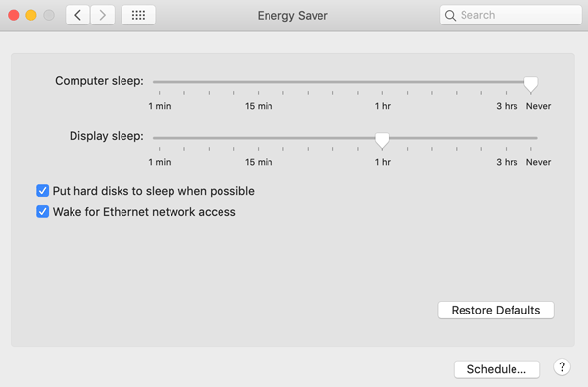Show all preferences via the grid icon
588x387 pixels.
pos(138,15)
